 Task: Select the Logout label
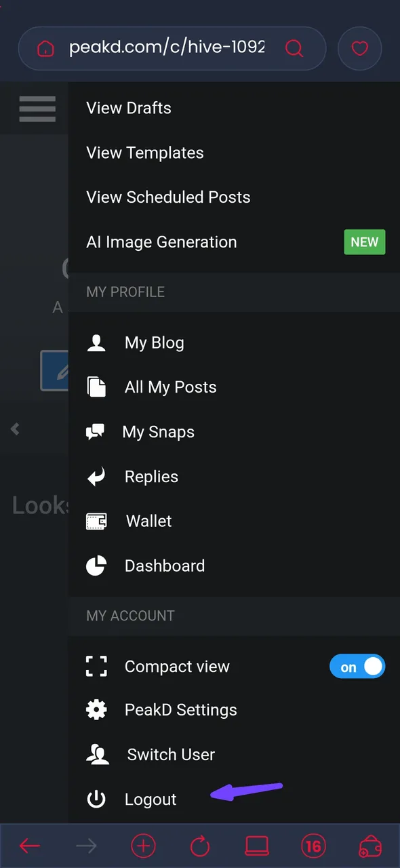[151, 800]
